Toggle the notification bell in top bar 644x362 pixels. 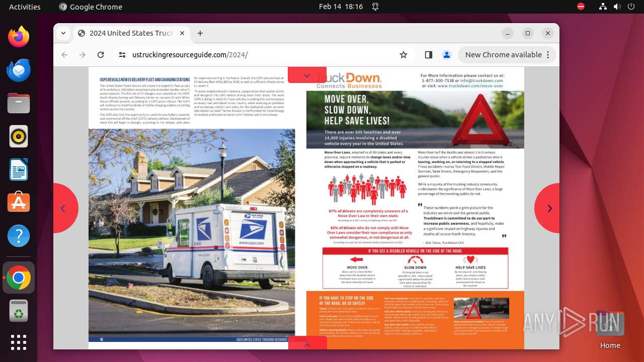(x=375, y=7)
